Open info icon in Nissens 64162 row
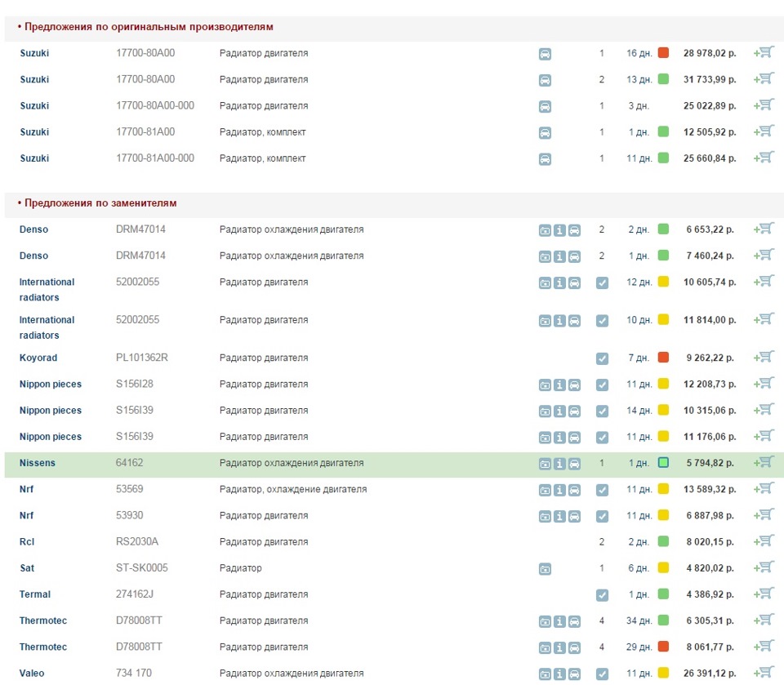The width and height of the screenshot is (784, 685). (560, 464)
